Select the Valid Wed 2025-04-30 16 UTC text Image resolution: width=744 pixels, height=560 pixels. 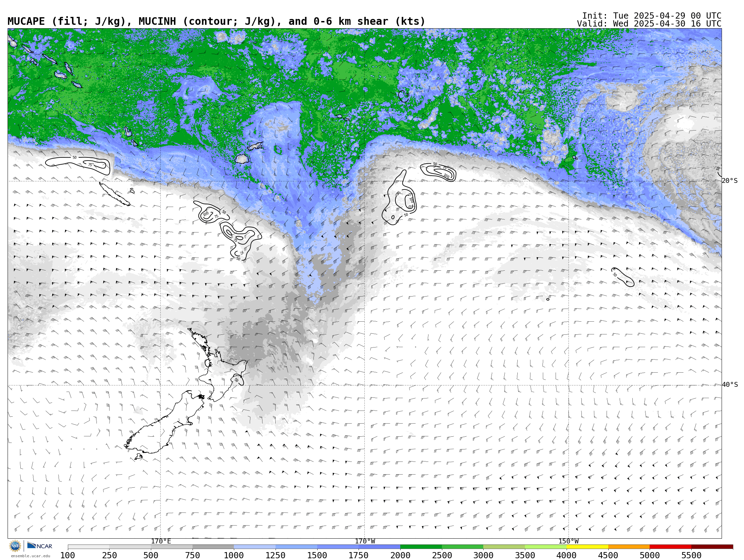[x=649, y=24]
